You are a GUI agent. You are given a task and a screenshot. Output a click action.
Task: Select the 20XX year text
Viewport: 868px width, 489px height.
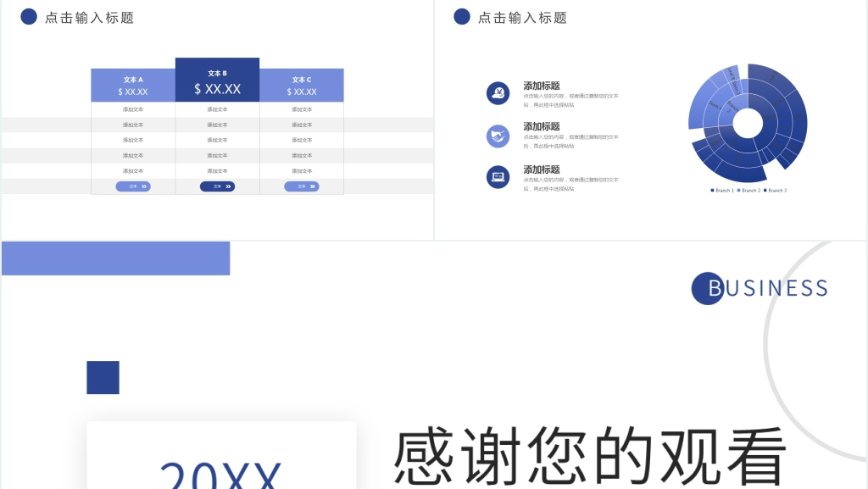220,475
